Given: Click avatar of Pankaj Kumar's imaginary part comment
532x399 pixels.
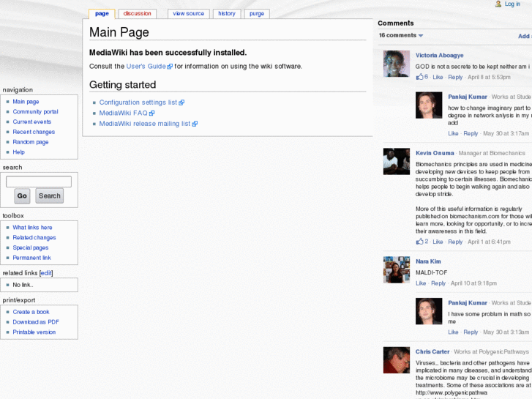Looking at the screenshot, I should pos(429,105).
